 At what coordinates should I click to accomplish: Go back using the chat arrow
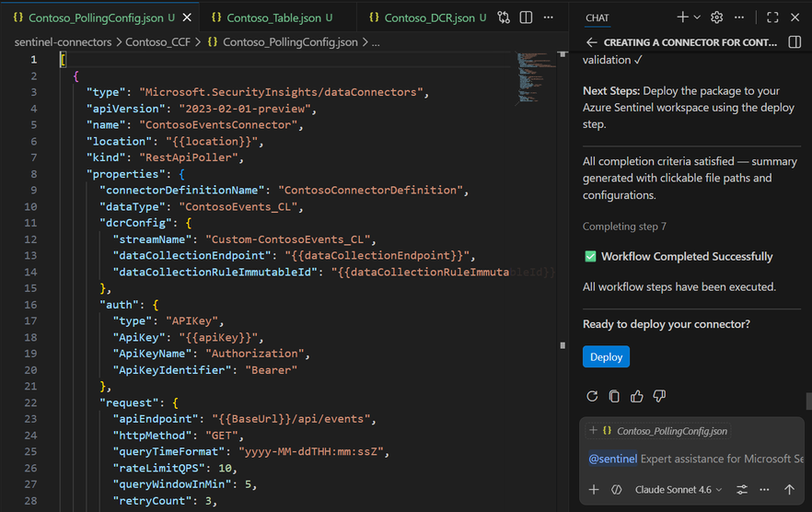(x=592, y=42)
